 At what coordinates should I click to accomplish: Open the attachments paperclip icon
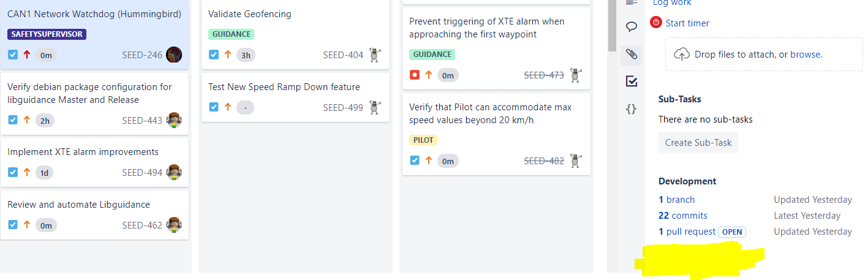[632, 55]
